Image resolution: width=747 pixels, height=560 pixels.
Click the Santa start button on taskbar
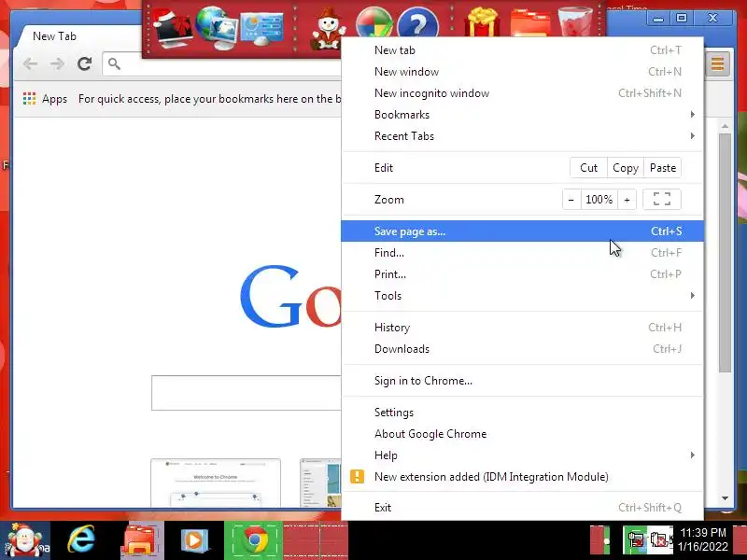[25, 540]
